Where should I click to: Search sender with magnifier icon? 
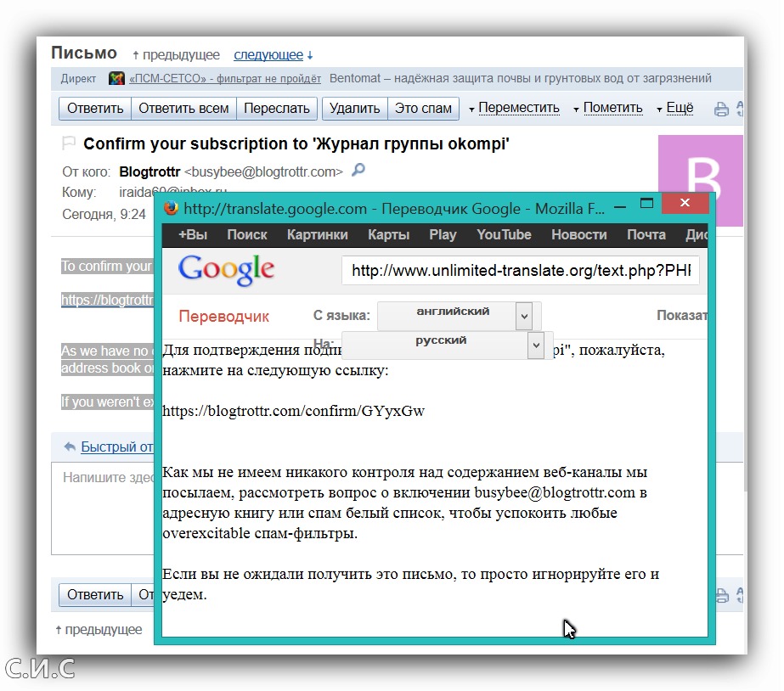[358, 171]
